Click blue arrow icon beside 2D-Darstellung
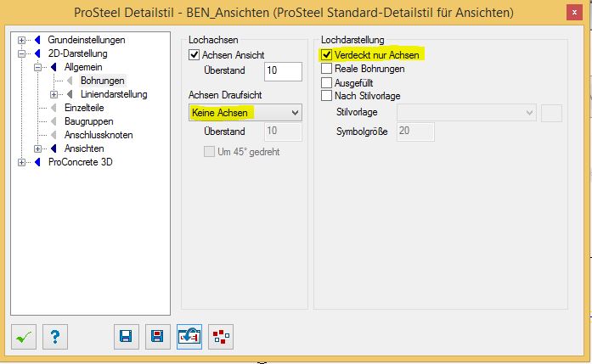This screenshot has height=364, width=592. click(x=37, y=53)
